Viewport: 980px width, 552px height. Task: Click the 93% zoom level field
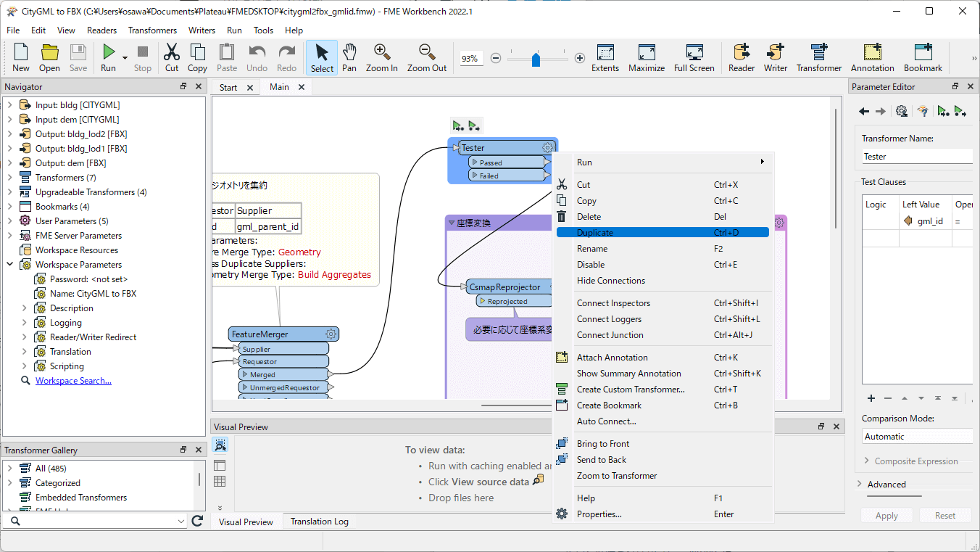[x=470, y=58]
